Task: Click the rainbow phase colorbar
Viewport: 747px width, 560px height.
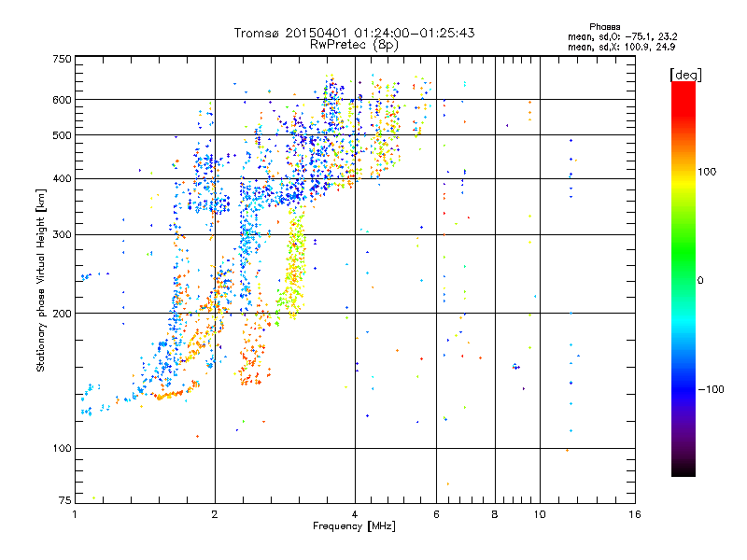Action: (x=684, y=278)
